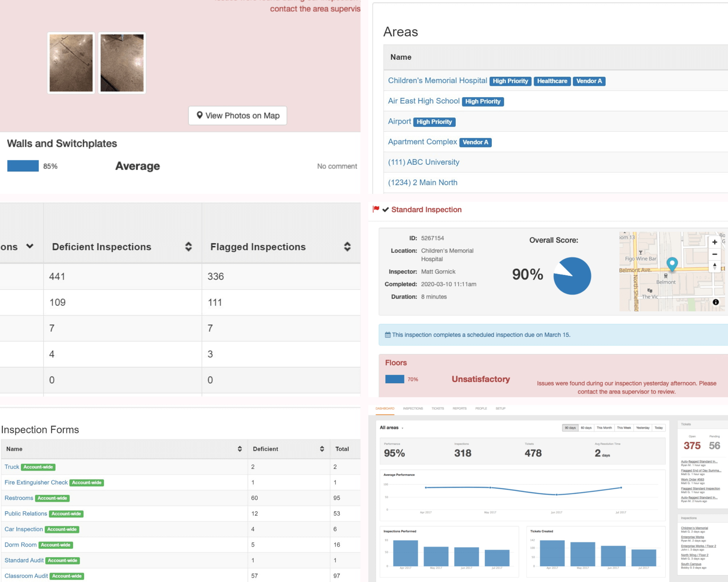Click the 70% Floors progress bar
The image size is (728, 582).
click(395, 379)
